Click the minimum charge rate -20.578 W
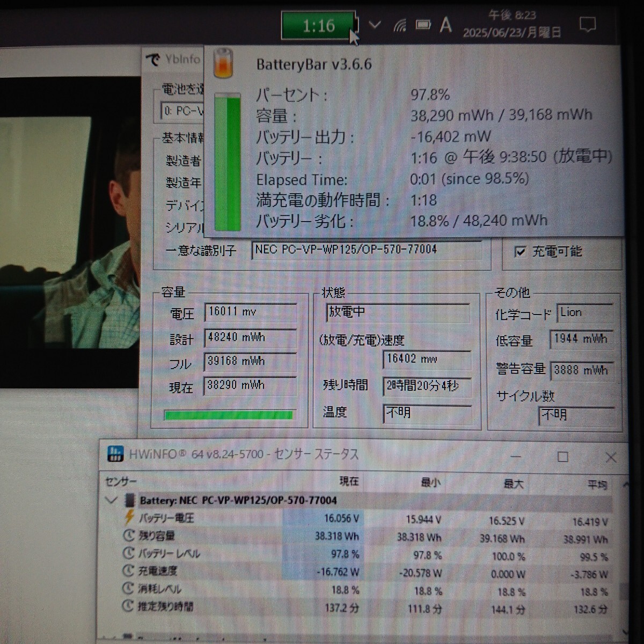 point(420,573)
